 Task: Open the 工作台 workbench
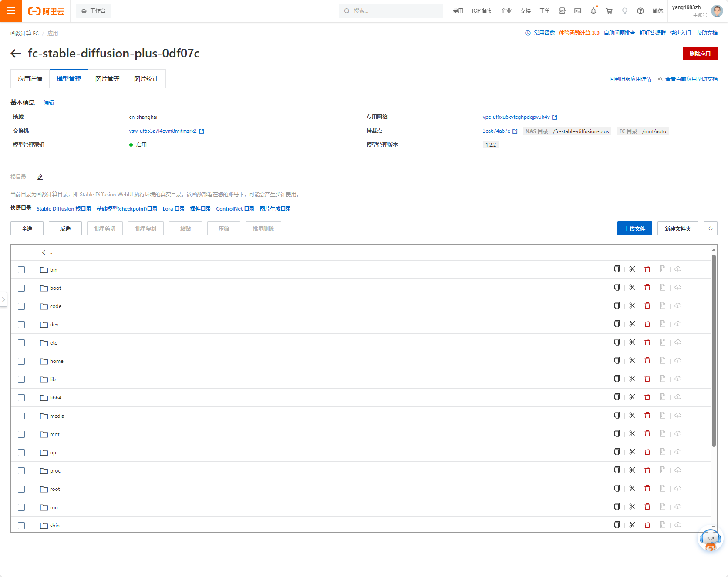(x=94, y=11)
